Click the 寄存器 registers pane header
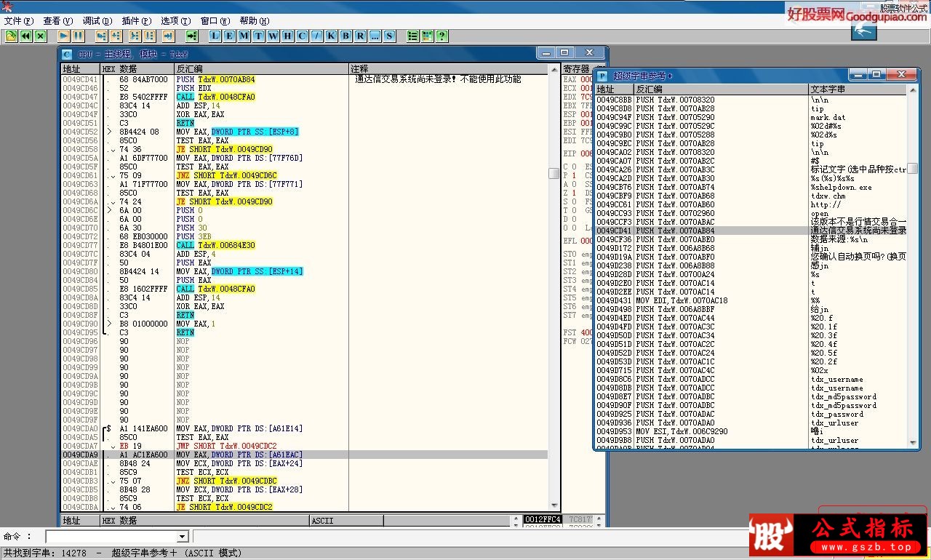The height and width of the screenshot is (560, 931). point(578,69)
